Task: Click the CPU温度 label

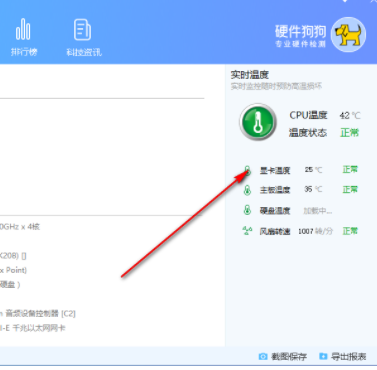Action: pyautogui.click(x=308, y=115)
